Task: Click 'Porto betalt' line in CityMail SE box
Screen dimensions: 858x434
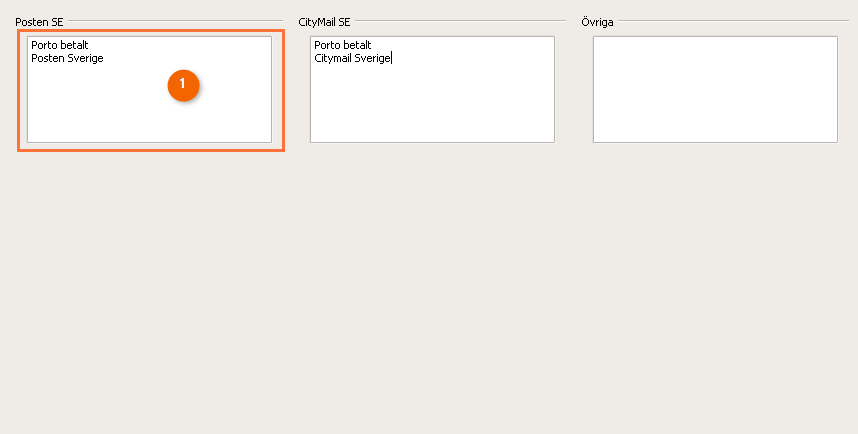Action: 342,45
